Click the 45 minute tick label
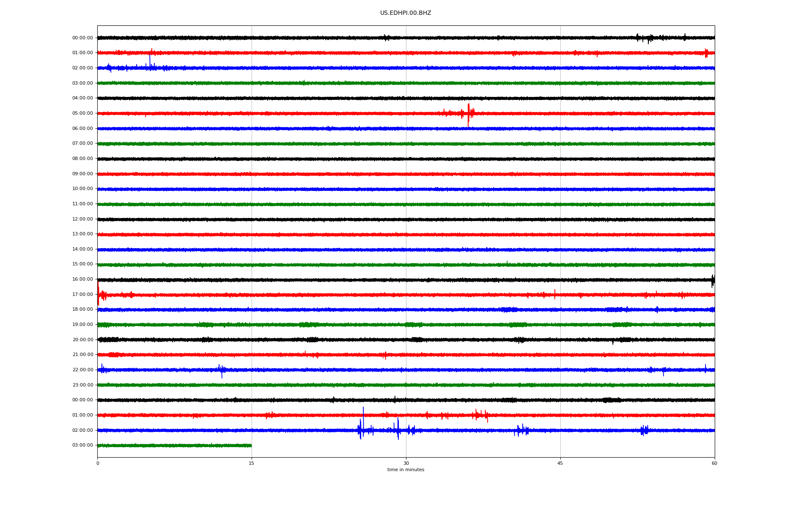This screenshot has height=508, width=812. coord(560,464)
